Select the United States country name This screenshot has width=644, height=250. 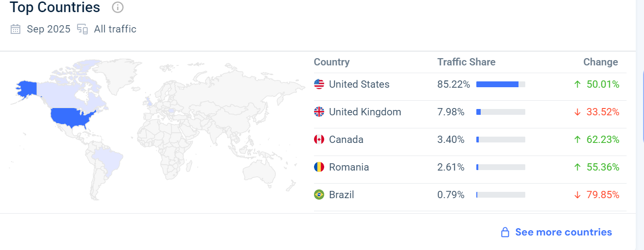tap(359, 84)
